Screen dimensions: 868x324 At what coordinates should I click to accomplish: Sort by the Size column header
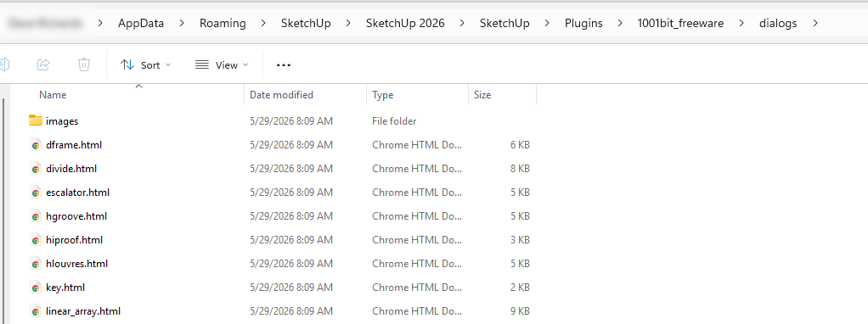[x=482, y=95]
